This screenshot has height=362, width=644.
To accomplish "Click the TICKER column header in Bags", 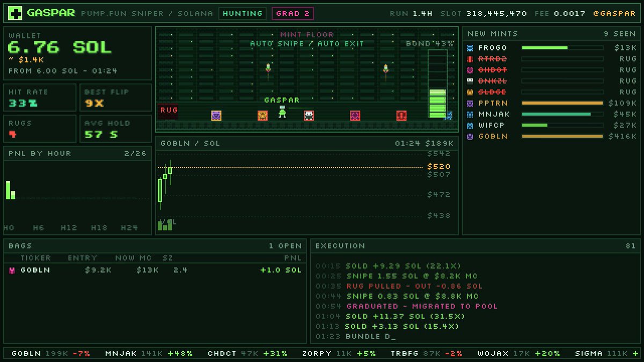I will click(36, 258).
